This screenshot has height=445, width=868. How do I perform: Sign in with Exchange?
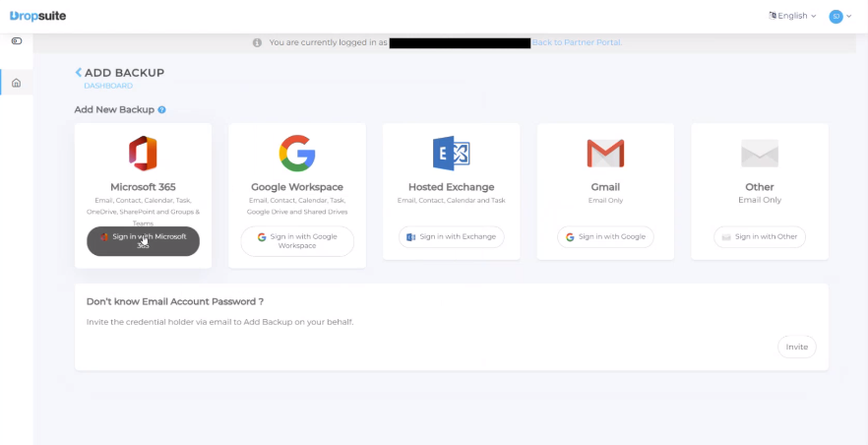451,237
